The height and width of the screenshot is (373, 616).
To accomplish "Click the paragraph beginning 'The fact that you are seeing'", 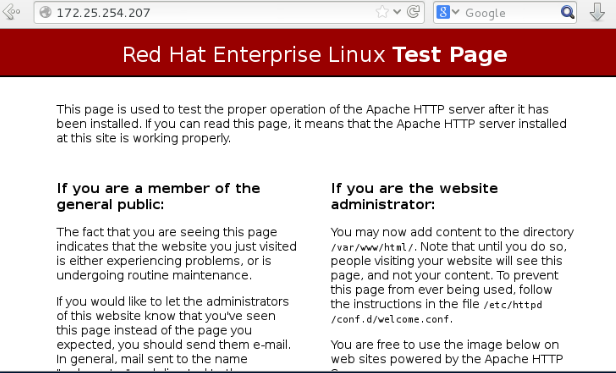I will pos(176,254).
